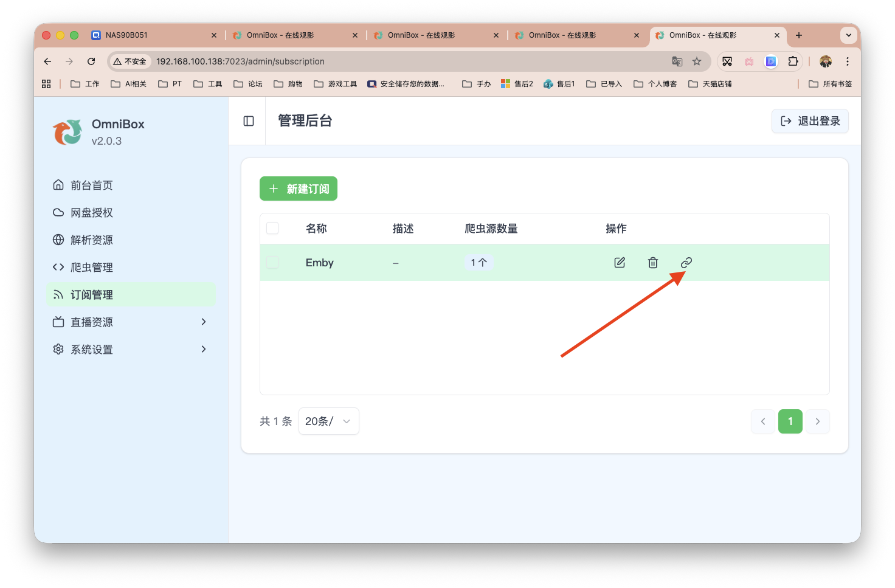Collapse the sidebar with the panel icon
Screen dimensions: 895x588
(247, 121)
